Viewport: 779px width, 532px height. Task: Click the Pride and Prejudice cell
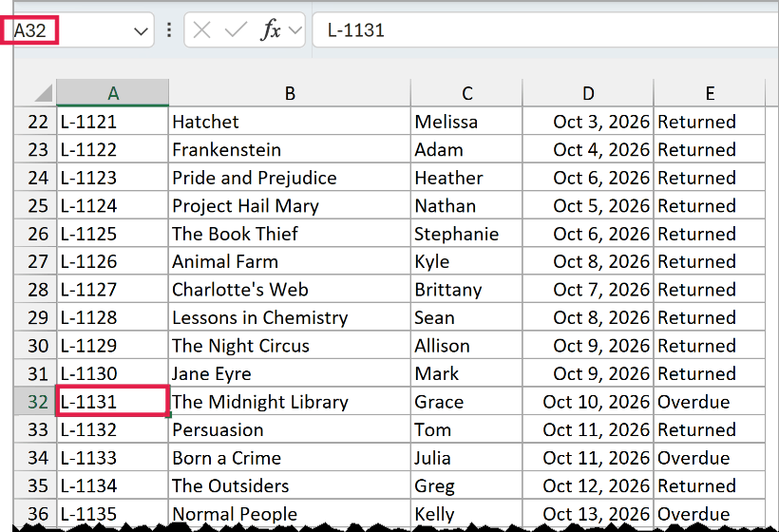pyautogui.click(x=290, y=178)
